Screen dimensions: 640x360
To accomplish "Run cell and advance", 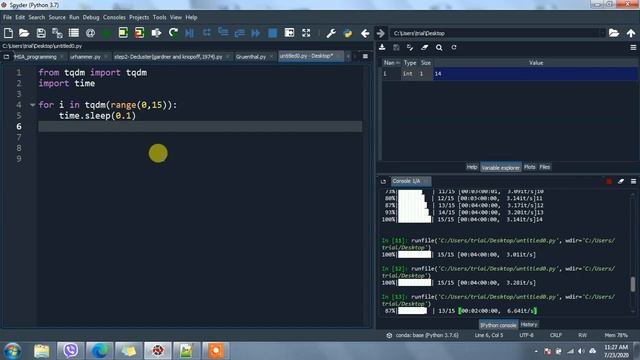I will pyautogui.click(x=140, y=33).
